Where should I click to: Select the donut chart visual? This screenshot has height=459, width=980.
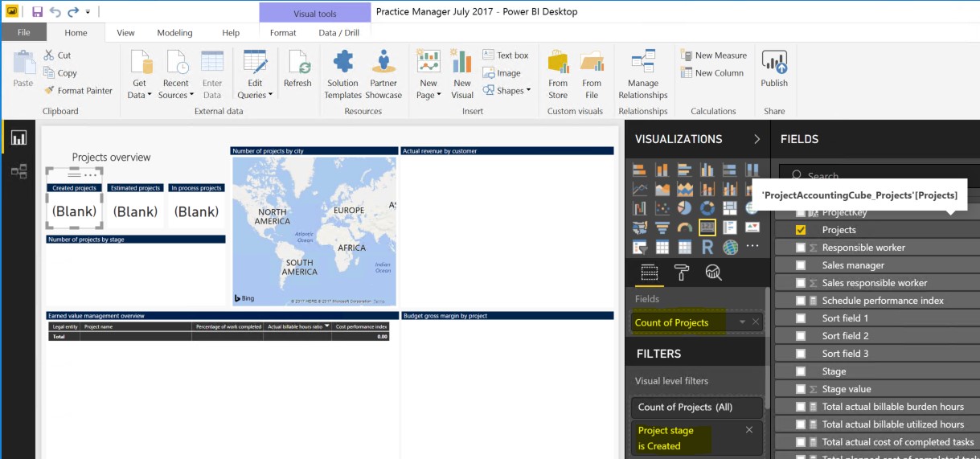(707, 209)
